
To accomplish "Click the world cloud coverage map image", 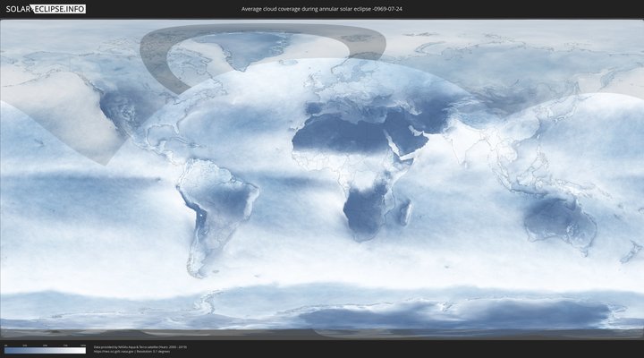I will click(322, 179).
